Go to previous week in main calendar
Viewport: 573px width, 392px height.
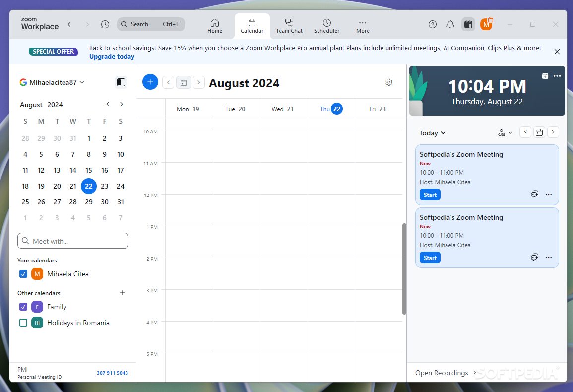click(168, 82)
